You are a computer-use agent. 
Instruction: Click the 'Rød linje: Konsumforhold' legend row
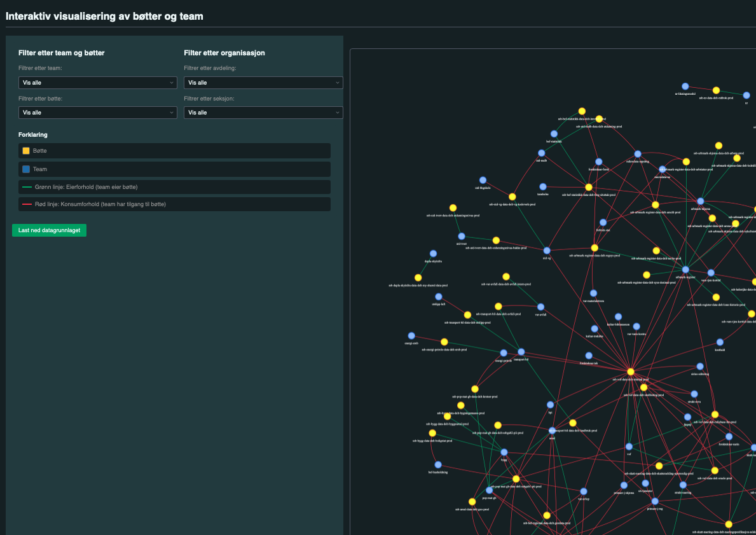[x=175, y=204]
